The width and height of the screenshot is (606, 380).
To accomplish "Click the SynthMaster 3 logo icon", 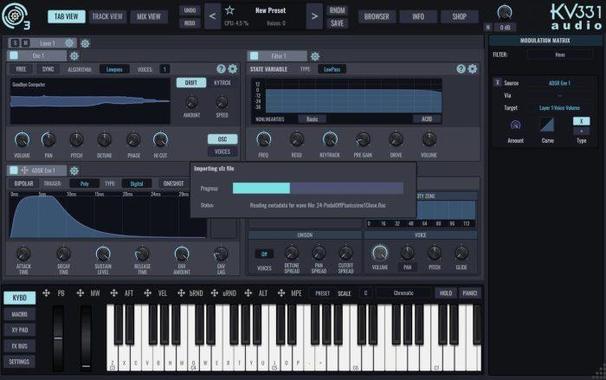I will tap(15, 16).
